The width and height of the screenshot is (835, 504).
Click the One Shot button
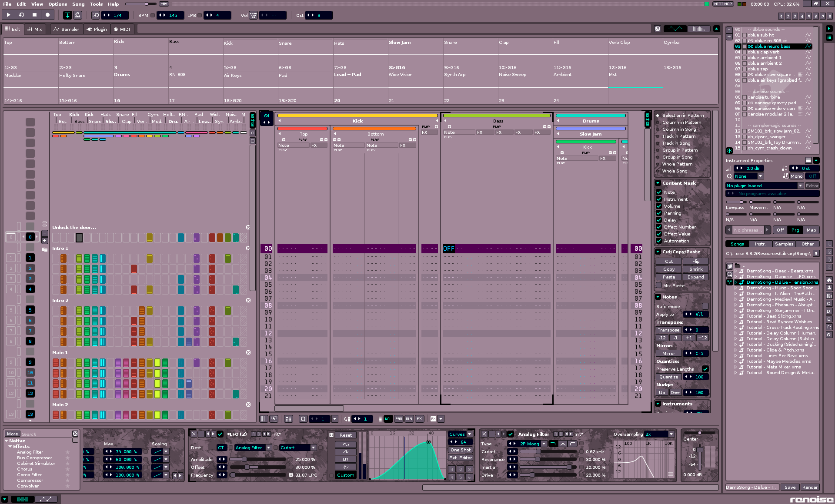pyautogui.click(x=461, y=450)
